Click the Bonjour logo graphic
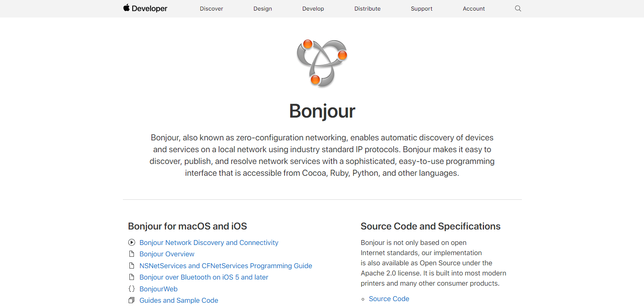 click(x=322, y=63)
